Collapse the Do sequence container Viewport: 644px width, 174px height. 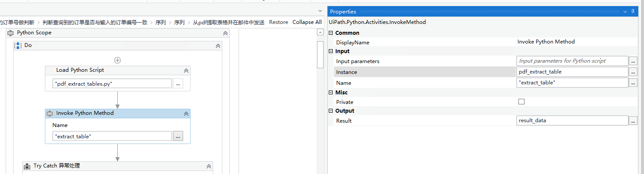(218, 46)
